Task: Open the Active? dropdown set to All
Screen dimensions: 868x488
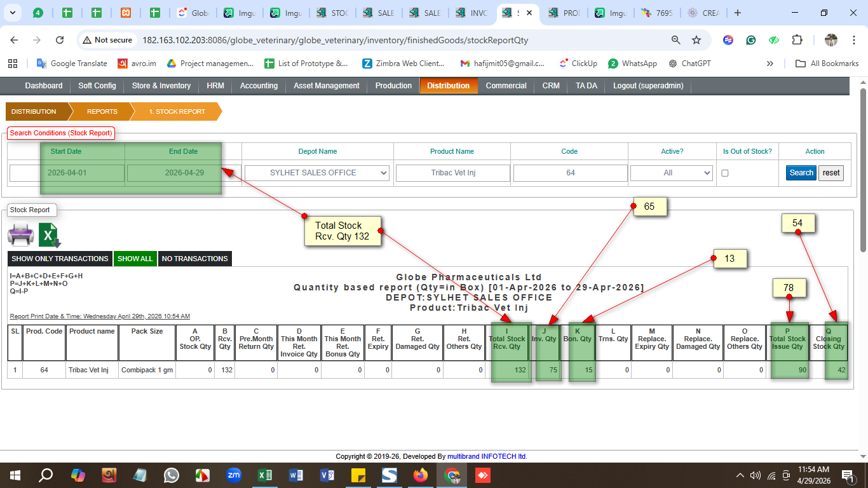Action: (672, 173)
